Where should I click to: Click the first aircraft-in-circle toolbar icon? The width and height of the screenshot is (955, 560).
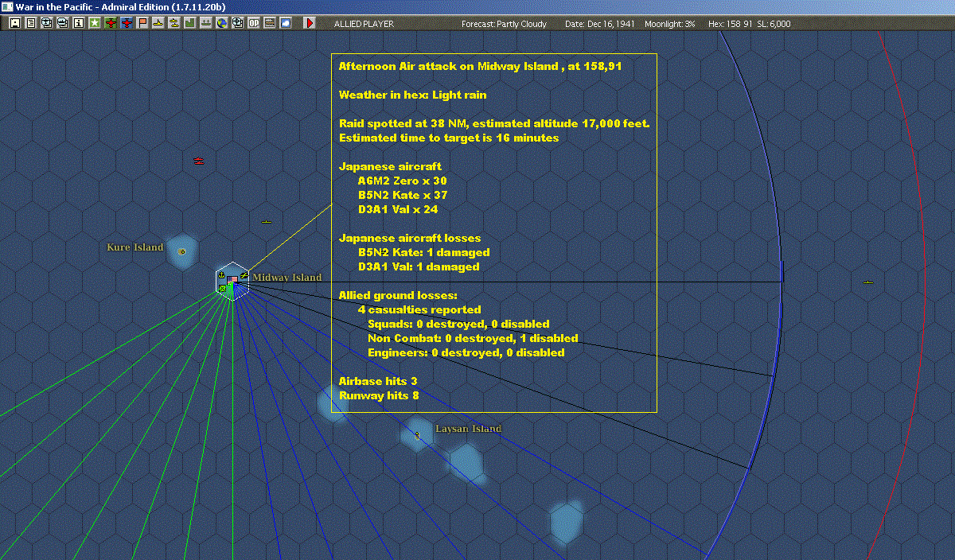tap(47, 23)
